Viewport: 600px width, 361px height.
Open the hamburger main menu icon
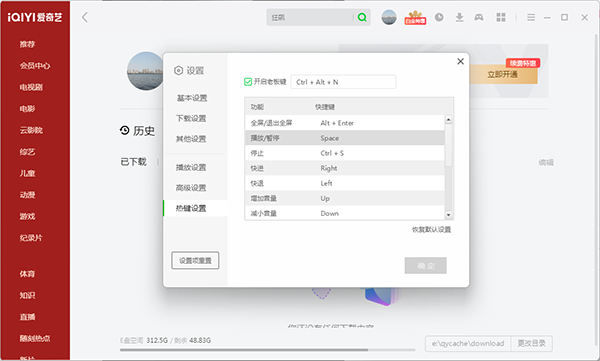coord(531,17)
